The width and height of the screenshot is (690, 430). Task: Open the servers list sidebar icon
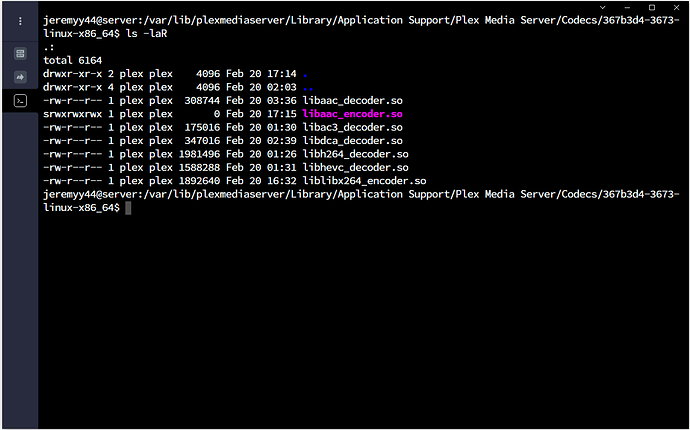tap(20, 54)
